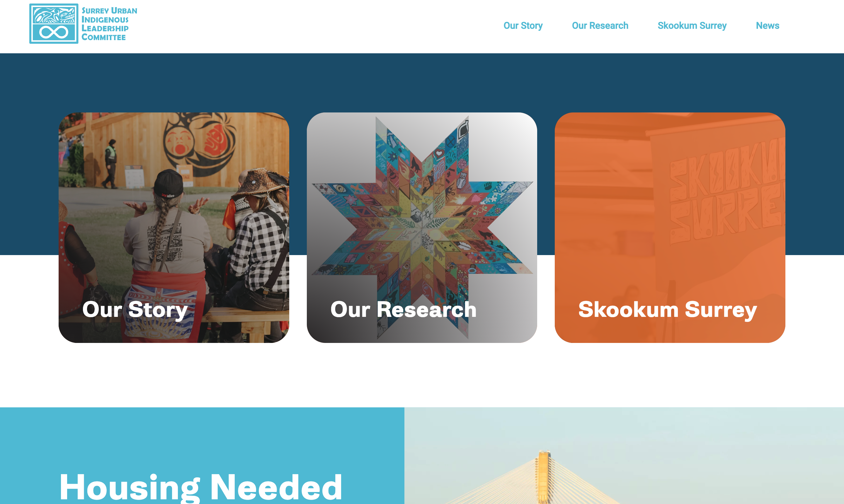This screenshot has width=844, height=504.
Task: Click the Our Research card title text
Action: tap(403, 309)
